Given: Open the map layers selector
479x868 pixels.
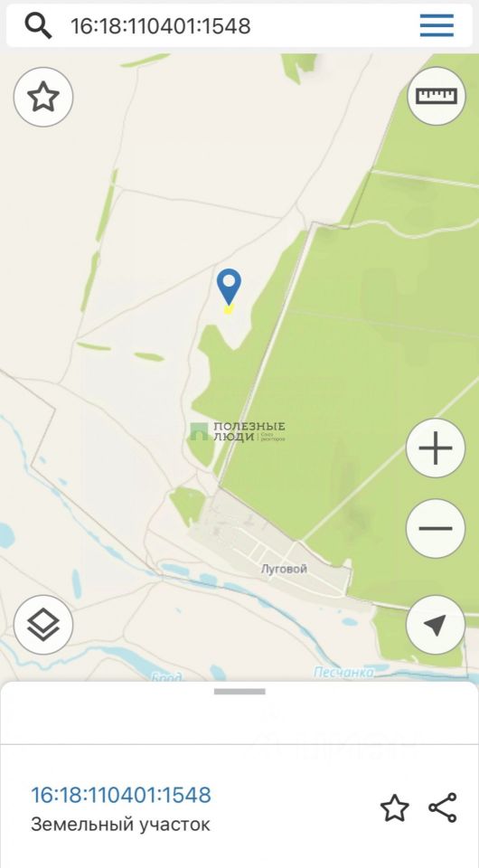Looking at the screenshot, I should pyautogui.click(x=43, y=626).
